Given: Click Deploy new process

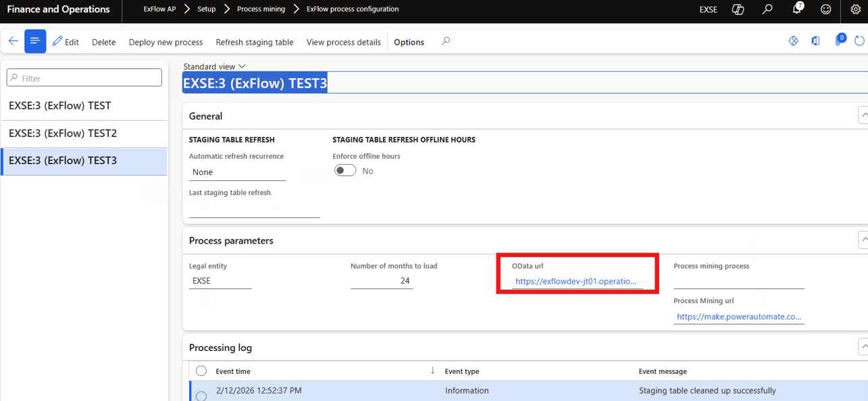Looking at the screenshot, I should [165, 42].
